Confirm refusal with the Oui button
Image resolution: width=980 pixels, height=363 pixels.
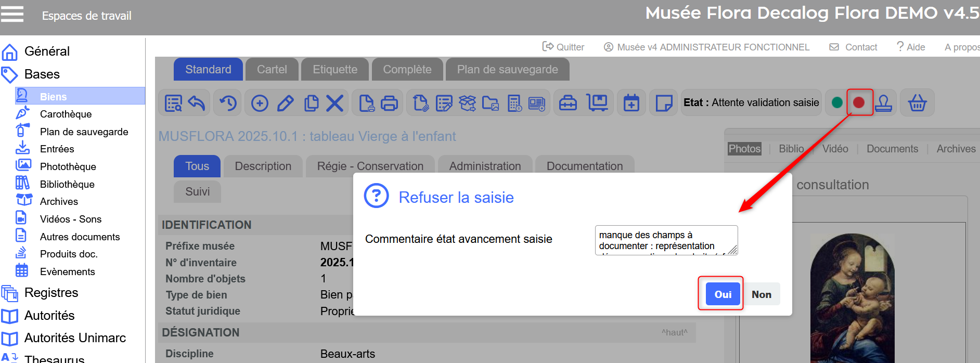coord(723,294)
